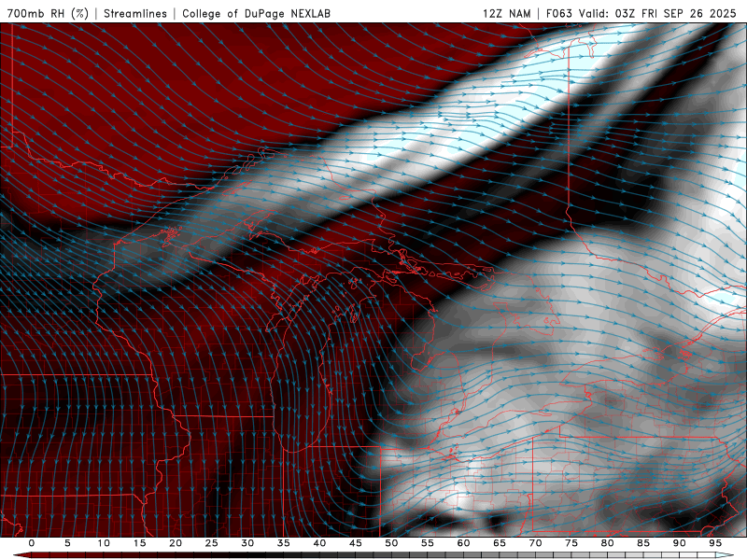Pick the '35' label on the legend
The image size is (747, 560).
(284, 543)
